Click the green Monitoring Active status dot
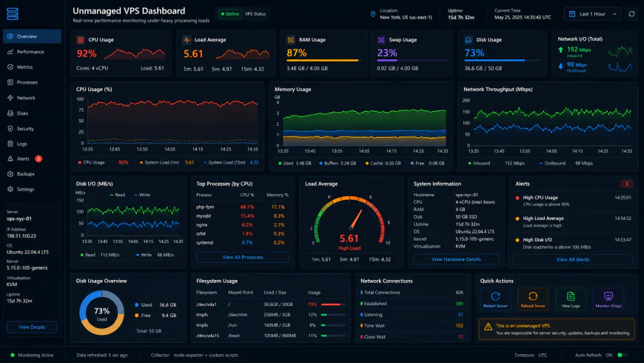644x363 pixels. click(x=13, y=355)
